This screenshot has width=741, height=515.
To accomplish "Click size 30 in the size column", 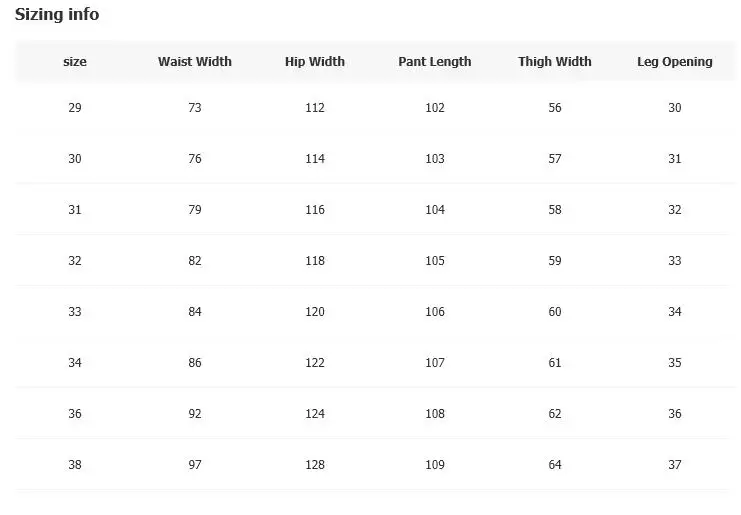I will (75, 159).
